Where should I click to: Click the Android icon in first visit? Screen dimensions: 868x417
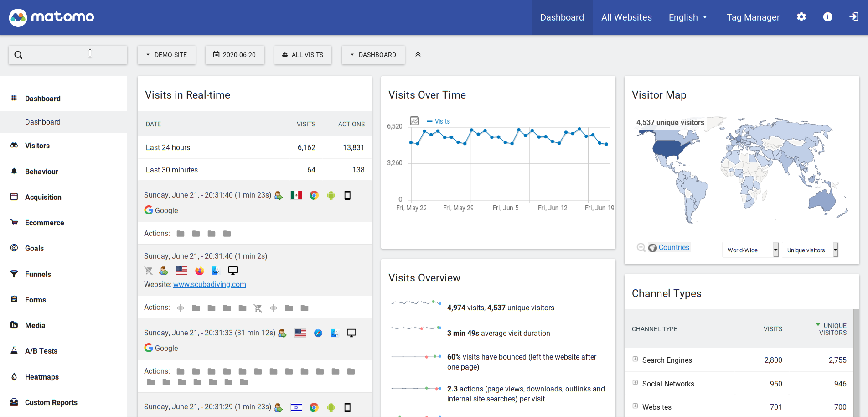[331, 195]
